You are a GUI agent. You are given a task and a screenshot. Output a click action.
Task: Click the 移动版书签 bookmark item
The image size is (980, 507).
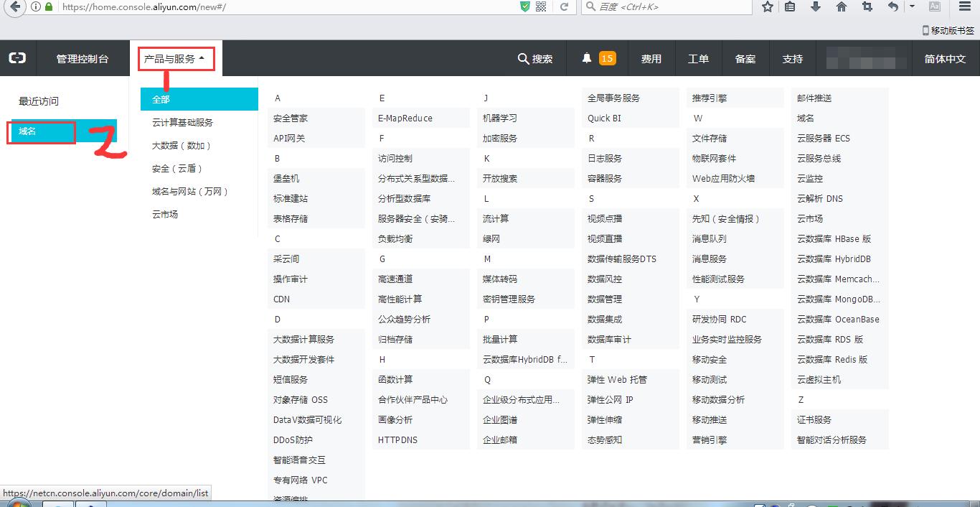click(x=948, y=30)
